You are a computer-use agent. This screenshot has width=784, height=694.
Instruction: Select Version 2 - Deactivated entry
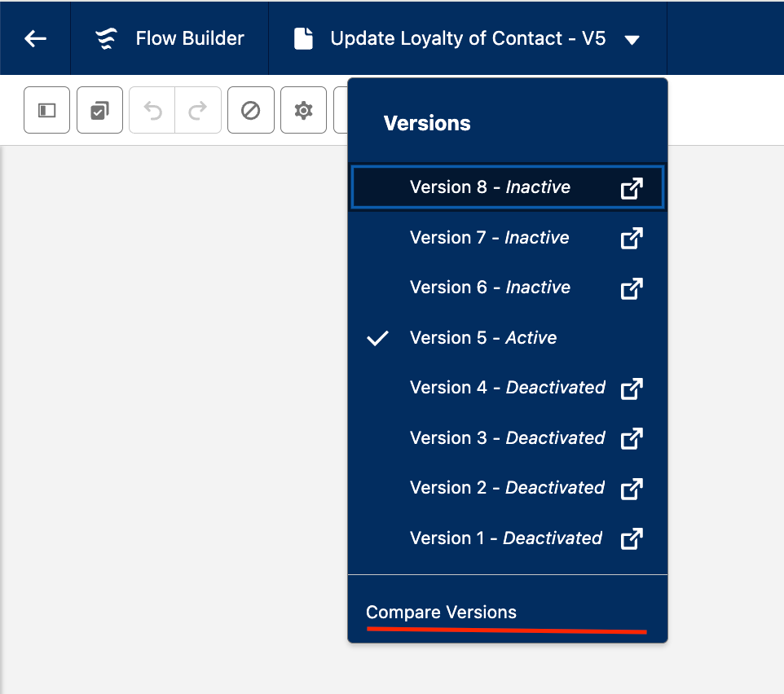507,488
